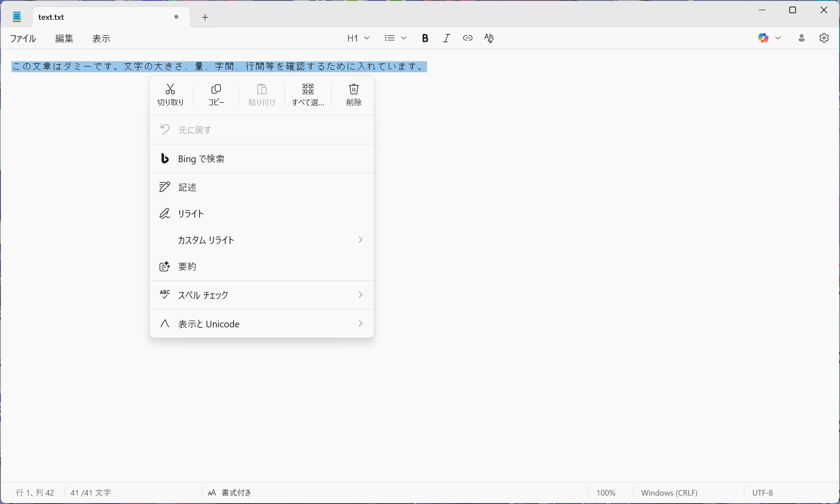The width and height of the screenshot is (840, 504).
Task: Toggle the 書式付き formatting mode in status bar
Action: [230, 493]
